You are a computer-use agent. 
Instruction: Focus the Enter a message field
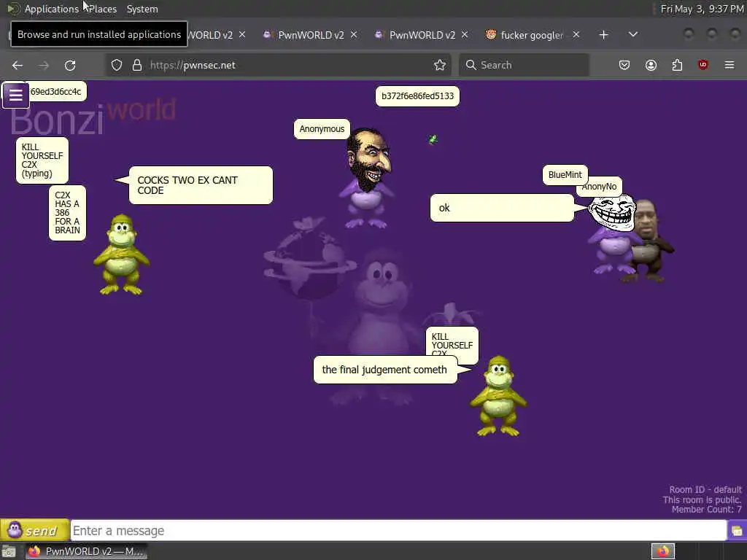(398, 531)
